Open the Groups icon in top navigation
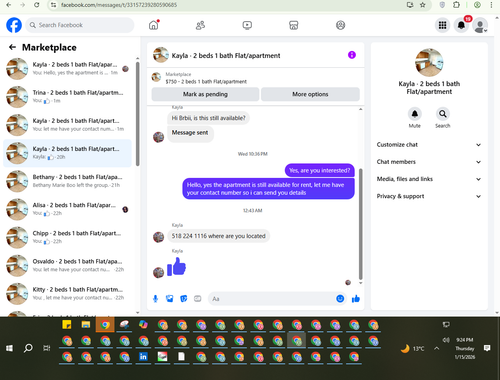 (340, 25)
